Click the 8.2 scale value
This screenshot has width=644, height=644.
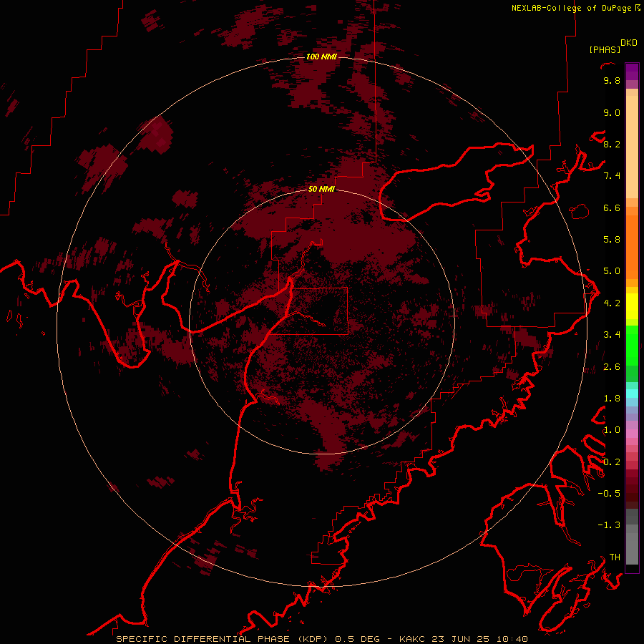[x=612, y=144]
